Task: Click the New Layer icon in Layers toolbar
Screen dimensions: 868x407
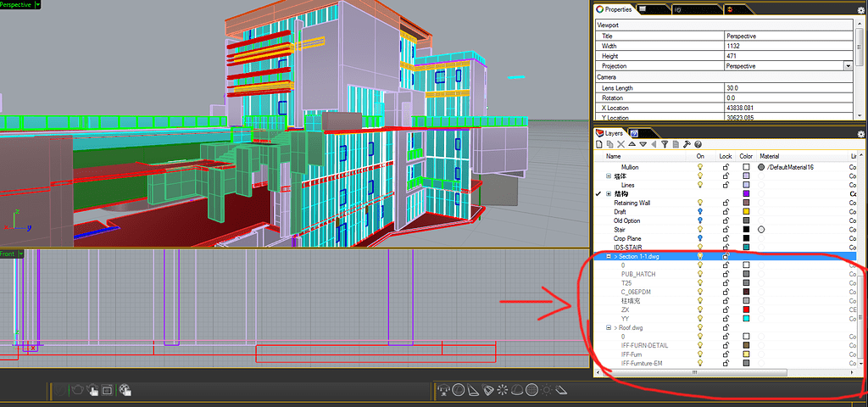Action: (598, 145)
